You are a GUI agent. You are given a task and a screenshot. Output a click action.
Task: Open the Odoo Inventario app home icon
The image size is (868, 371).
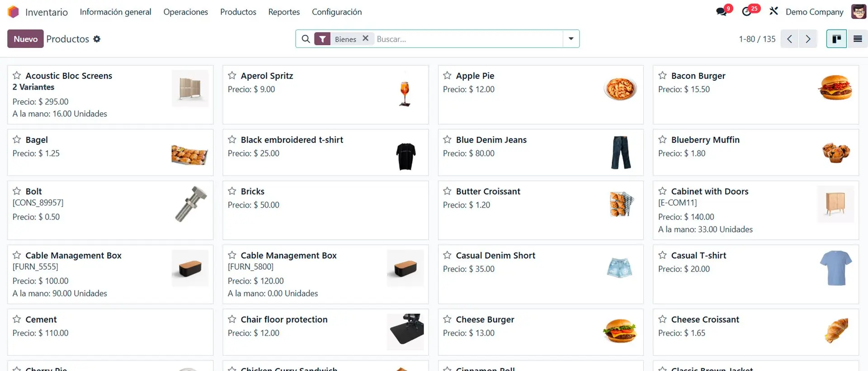coord(14,12)
